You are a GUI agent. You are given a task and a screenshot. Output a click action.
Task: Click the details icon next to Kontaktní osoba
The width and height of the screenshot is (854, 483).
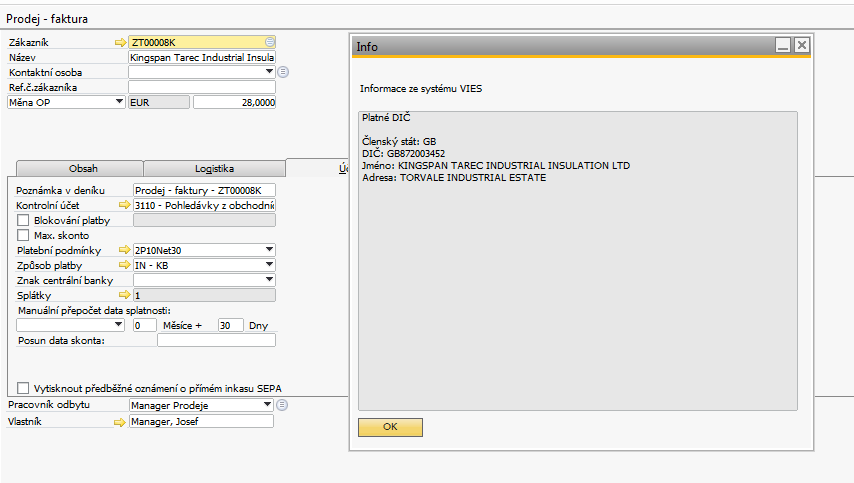click(283, 72)
